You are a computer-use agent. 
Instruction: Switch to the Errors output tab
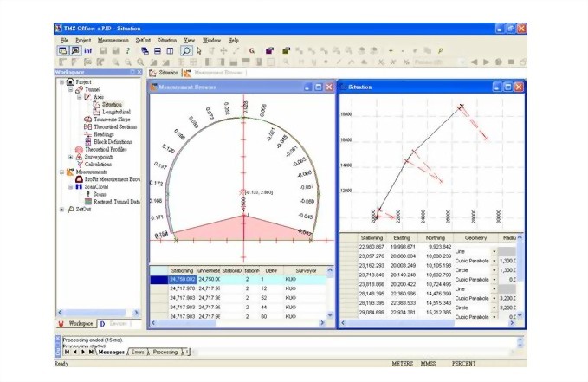click(137, 352)
